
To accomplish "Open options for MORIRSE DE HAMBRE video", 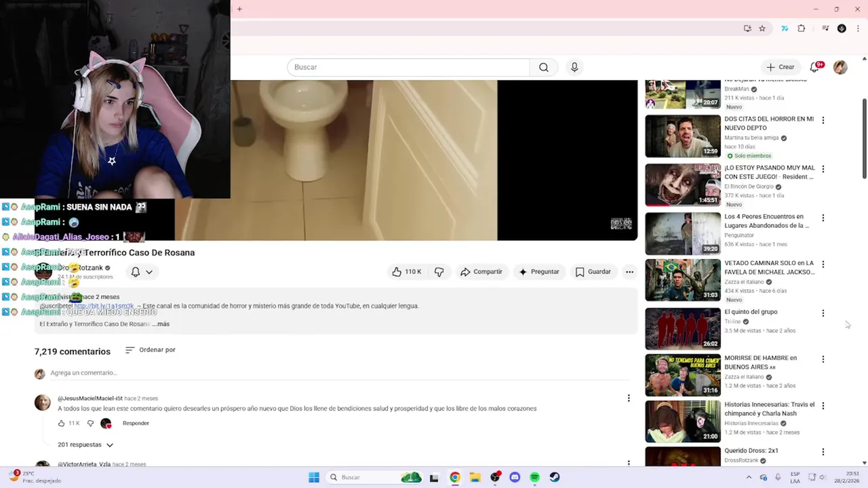I will [823, 359].
